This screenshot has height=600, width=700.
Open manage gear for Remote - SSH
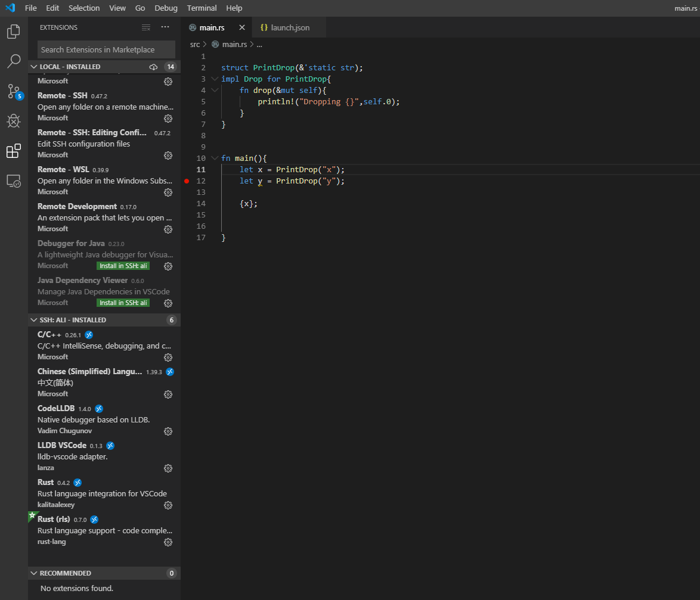[168, 119]
